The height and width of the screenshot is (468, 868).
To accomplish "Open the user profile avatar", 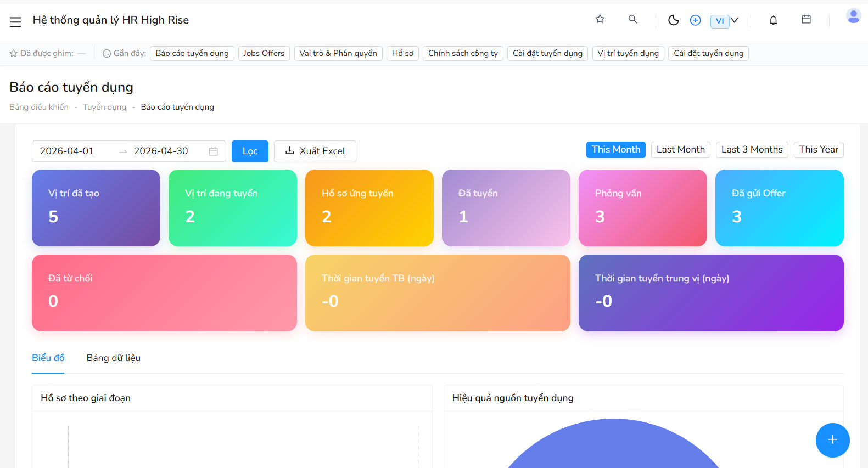I will coord(854,16).
